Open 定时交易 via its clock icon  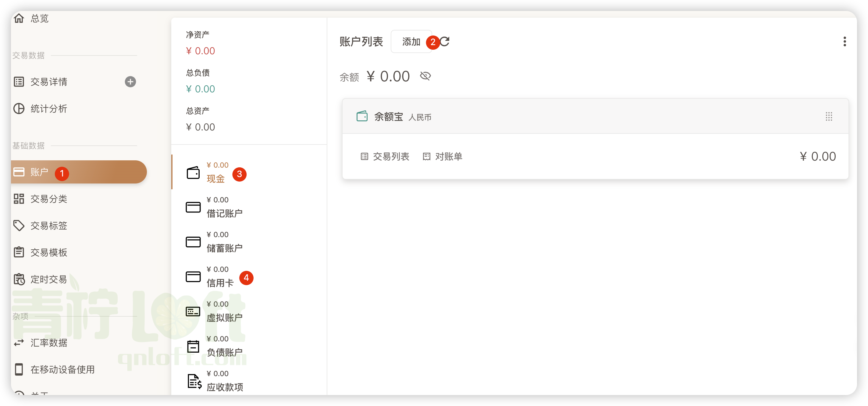point(19,279)
